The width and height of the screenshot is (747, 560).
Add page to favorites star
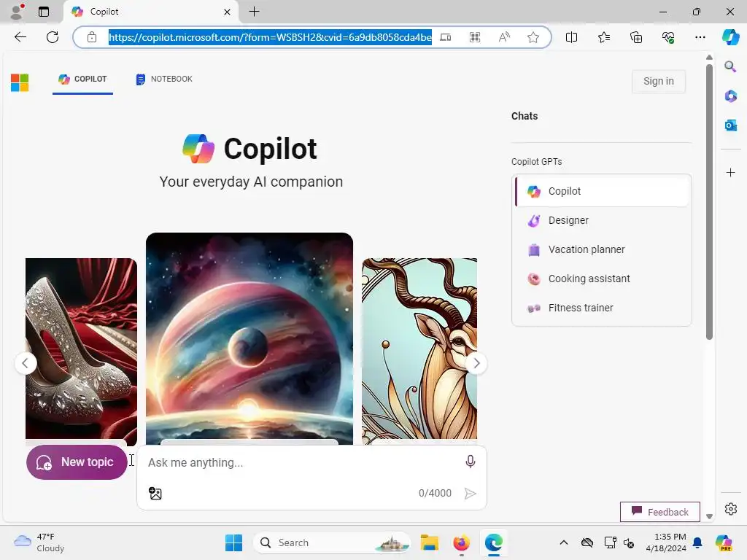tap(533, 37)
